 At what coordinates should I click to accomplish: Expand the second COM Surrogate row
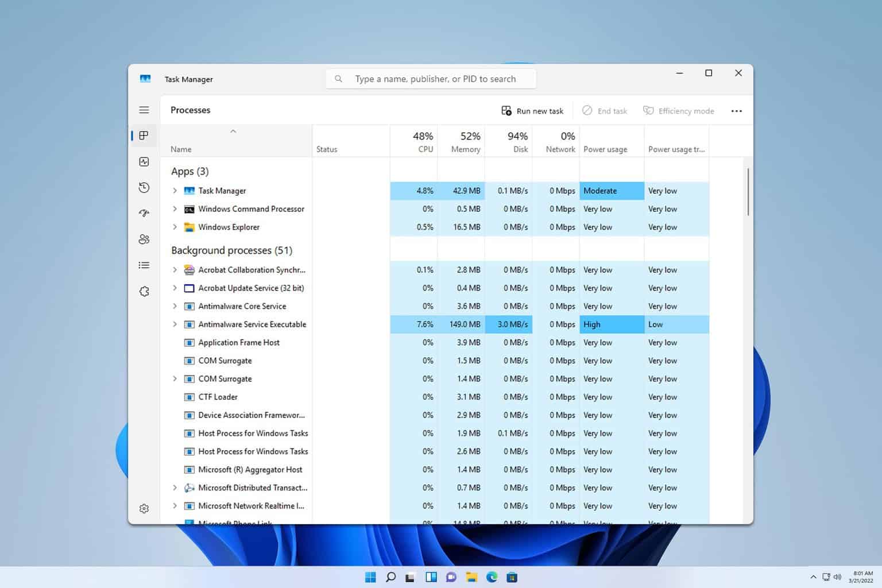point(175,379)
